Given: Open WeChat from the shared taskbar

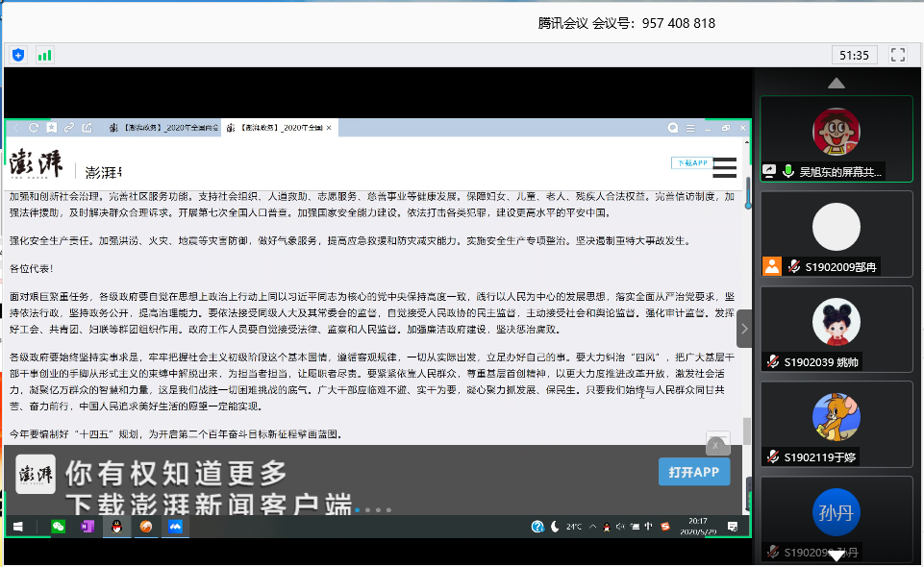Looking at the screenshot, I should (59, 527).
